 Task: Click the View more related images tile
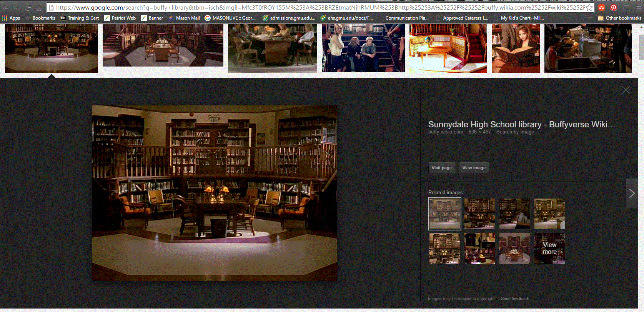pyautogui.click(x=549, y=249)
